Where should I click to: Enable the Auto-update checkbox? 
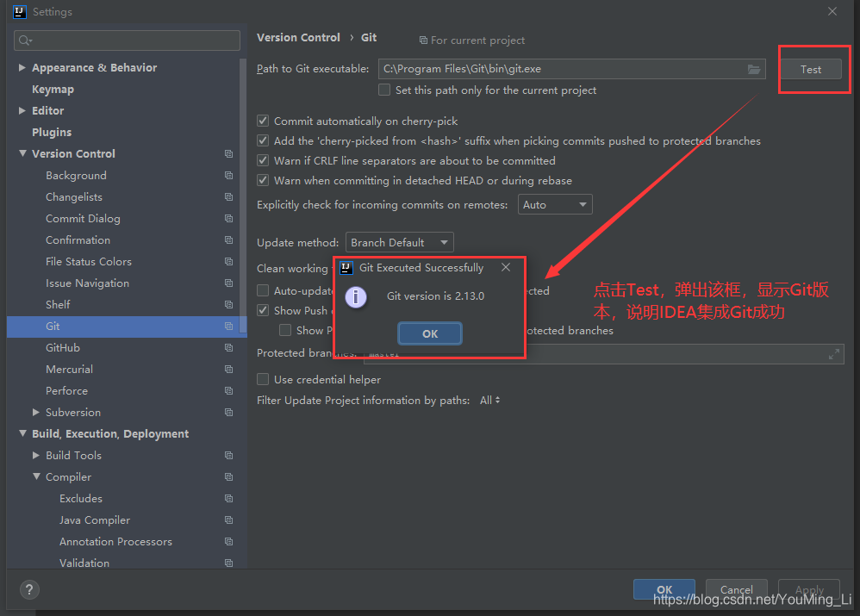(x=263, y=290)
